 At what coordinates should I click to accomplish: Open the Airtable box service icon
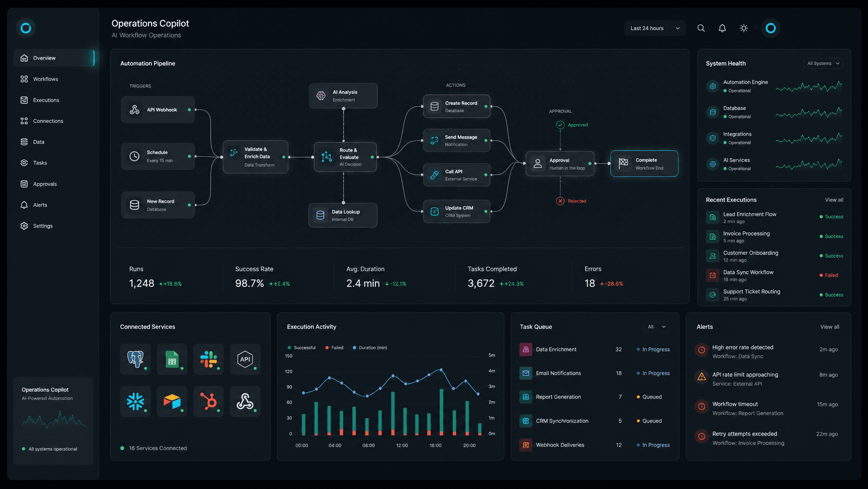[172, 401]
